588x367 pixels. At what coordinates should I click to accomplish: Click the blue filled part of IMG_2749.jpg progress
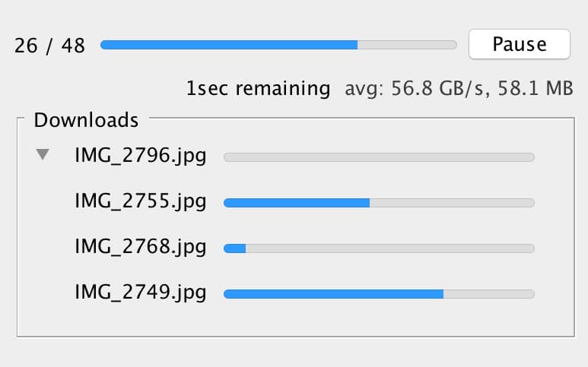coord(332,294)
